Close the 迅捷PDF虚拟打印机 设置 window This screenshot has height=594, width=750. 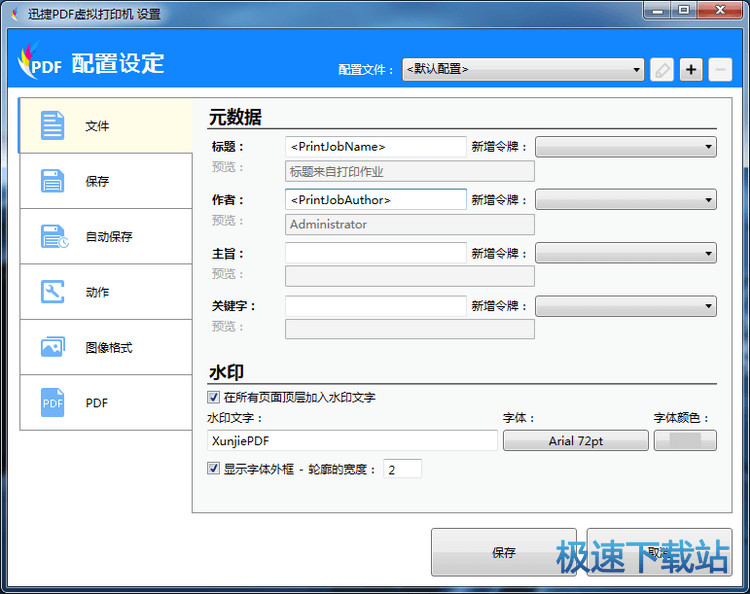click(720, 11)
